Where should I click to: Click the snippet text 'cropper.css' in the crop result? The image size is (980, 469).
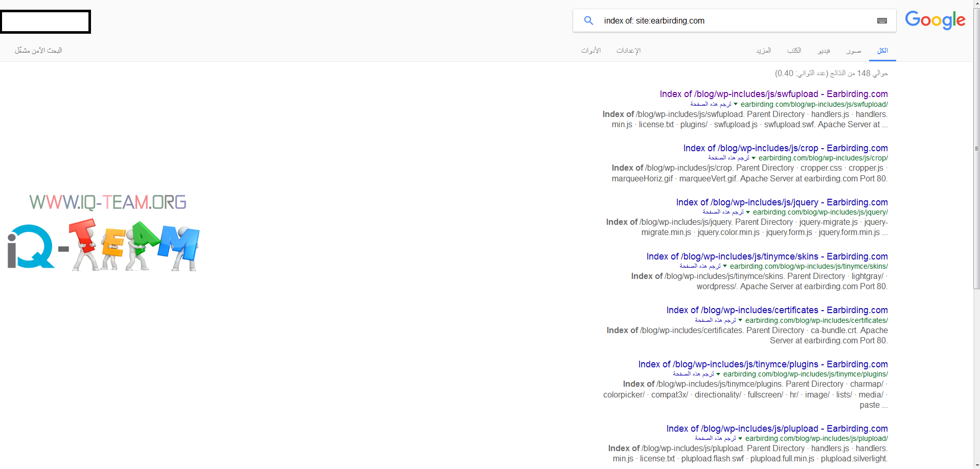coord(821,168)
